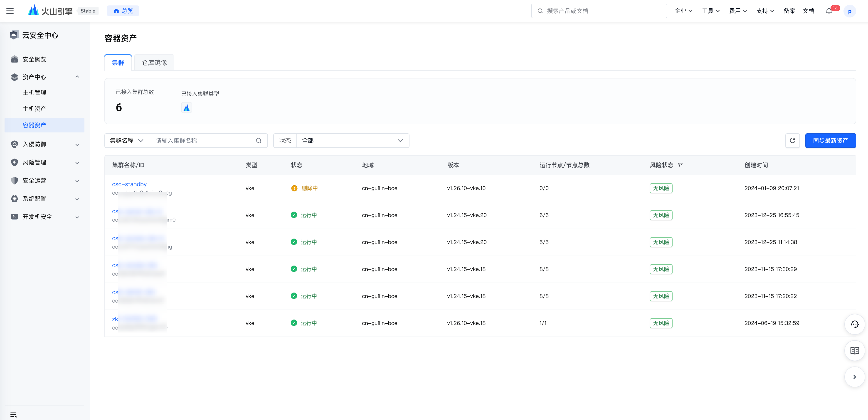Viewport: 868px width, 420px height.
Task: Click the 安全运营 shield icon
Action: 14,181
